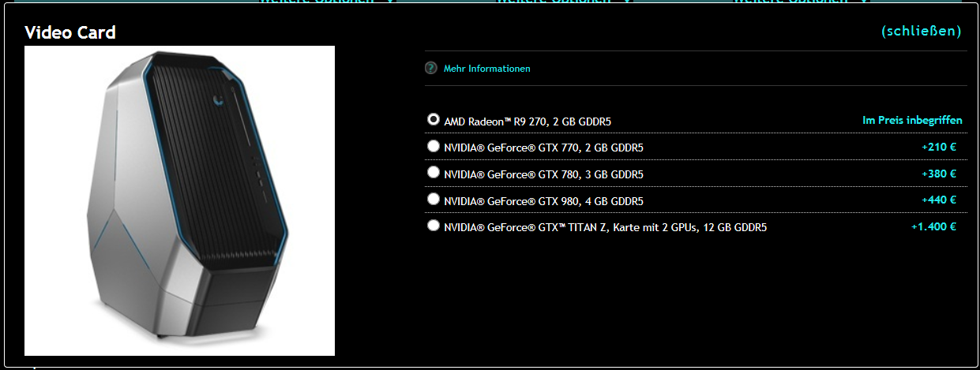980x370 pixels.
Task: Click the +440 € price text
Action: pyautogui.click(x=939, y=200)
